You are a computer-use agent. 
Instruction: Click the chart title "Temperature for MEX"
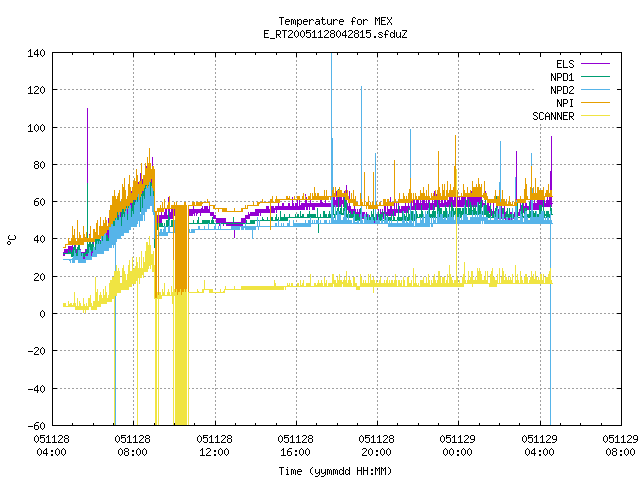coord(335,21)
